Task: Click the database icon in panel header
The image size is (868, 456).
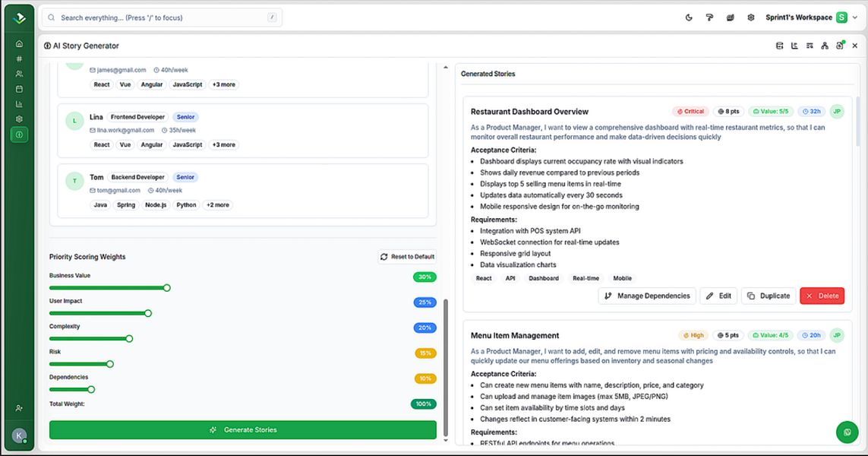Action: point(779,46)
